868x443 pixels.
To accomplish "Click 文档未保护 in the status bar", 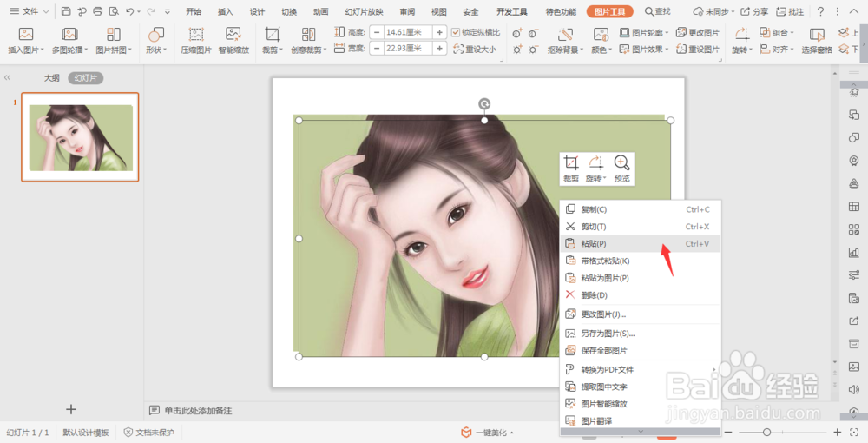I will point(148,433).
